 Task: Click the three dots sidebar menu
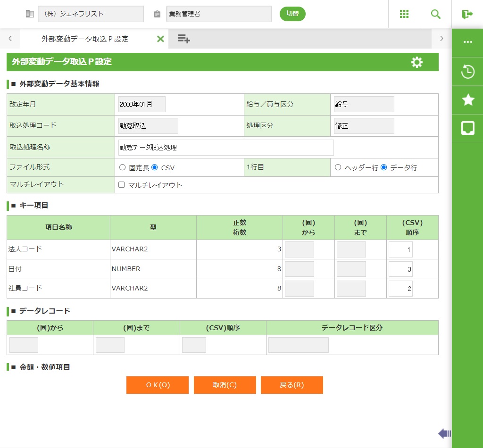(x=467, y=42)
